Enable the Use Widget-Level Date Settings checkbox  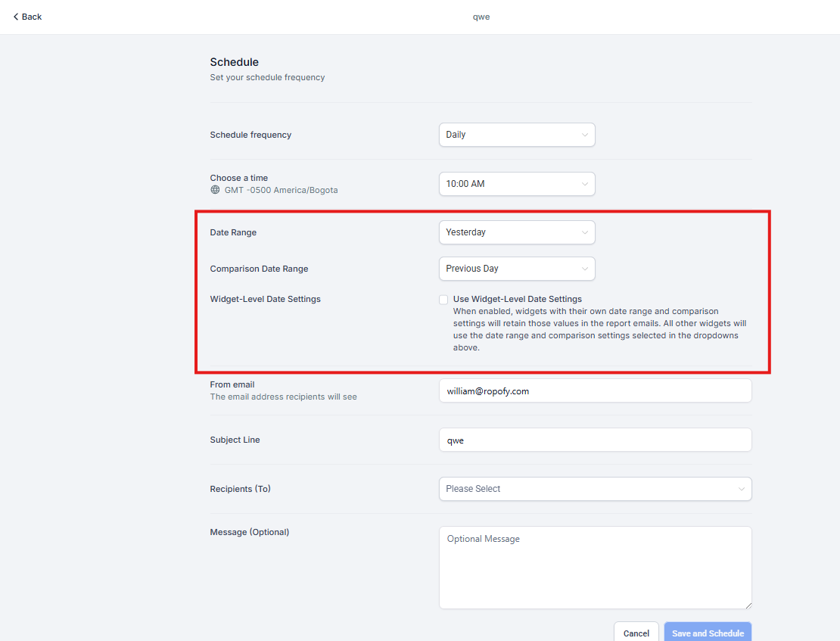tap(443, 300)
